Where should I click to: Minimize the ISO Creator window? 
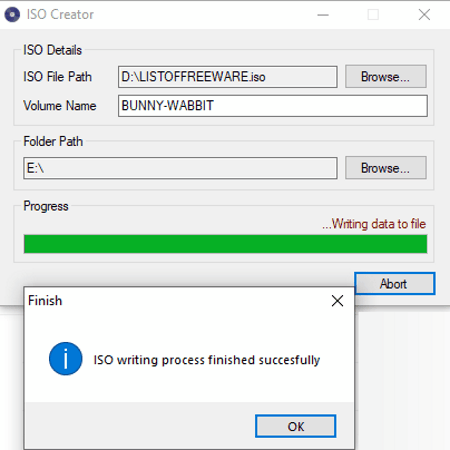click(323, 15)
